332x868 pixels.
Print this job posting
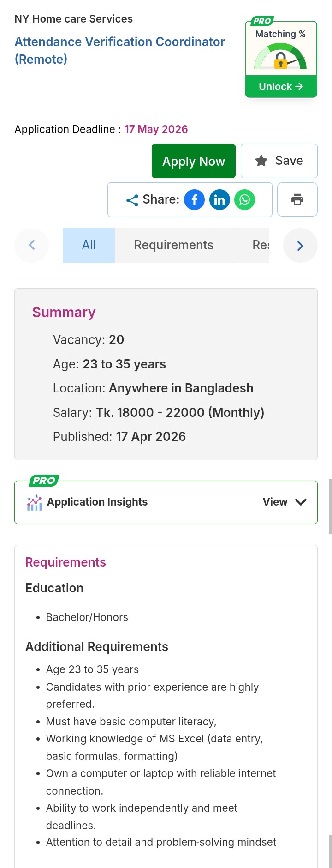297,199
